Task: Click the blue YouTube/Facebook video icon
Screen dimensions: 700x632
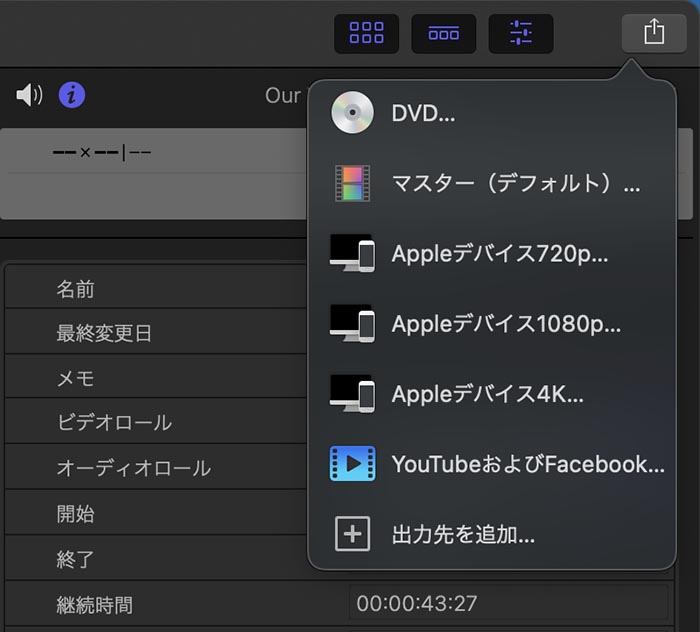Action: 352,464
